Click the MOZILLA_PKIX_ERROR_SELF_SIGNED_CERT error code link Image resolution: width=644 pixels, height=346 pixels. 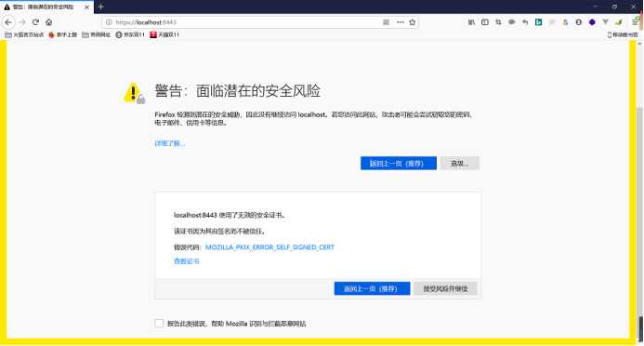(269, 247)
